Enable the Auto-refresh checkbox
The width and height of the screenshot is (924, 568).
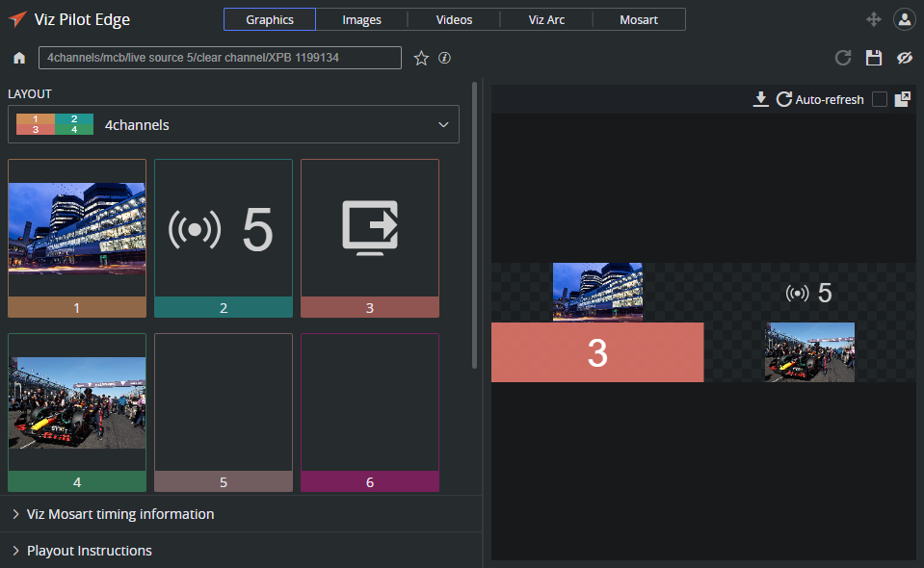(879, 99)
